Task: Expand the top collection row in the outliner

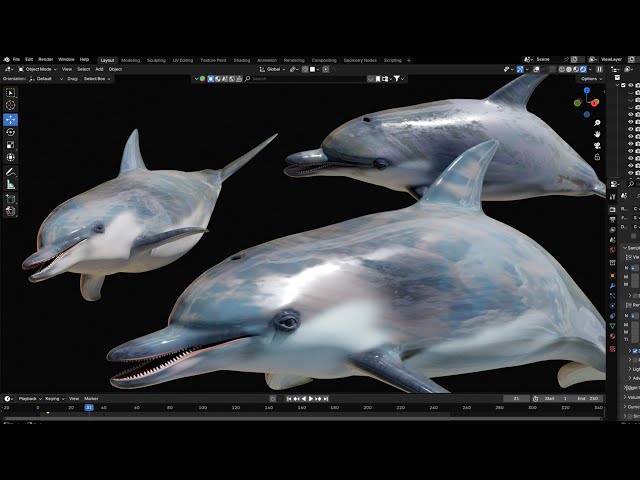Action: point(618,85)
